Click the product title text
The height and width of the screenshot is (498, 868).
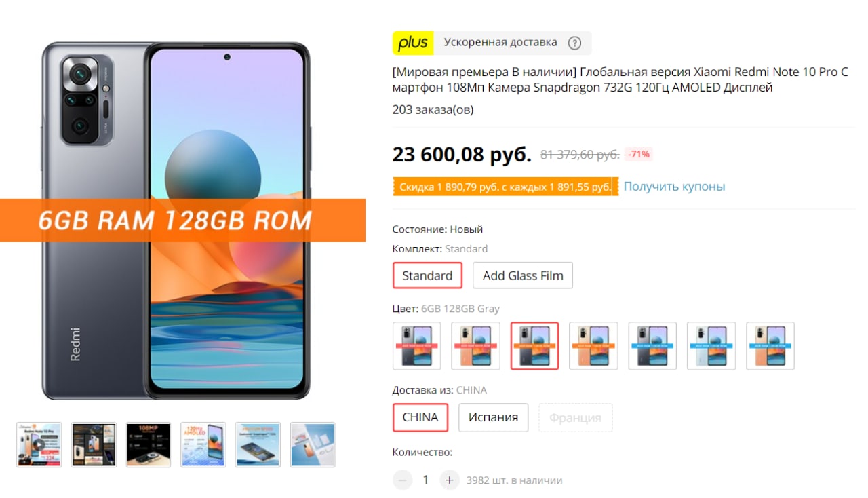point(620,80)
